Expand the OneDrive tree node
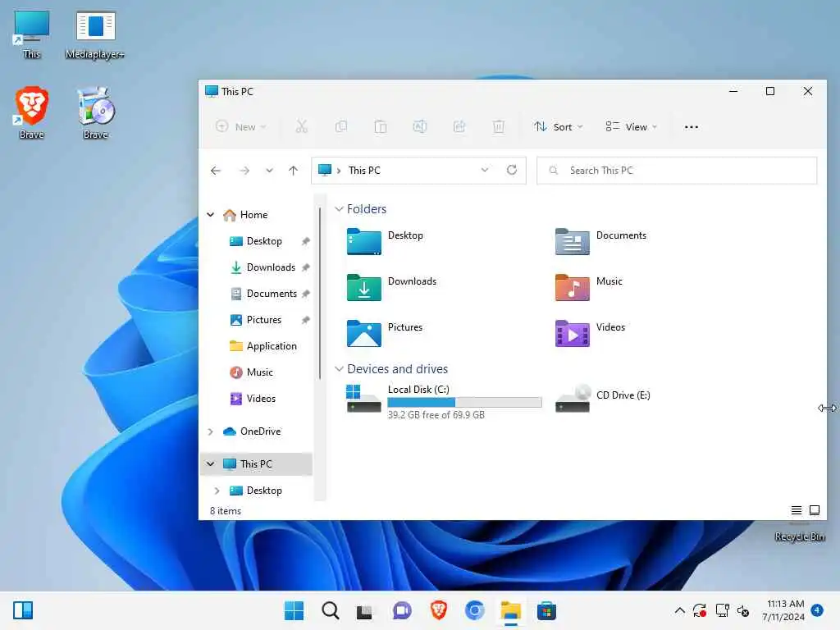This screenshot has height=630, width=840. 211,431
